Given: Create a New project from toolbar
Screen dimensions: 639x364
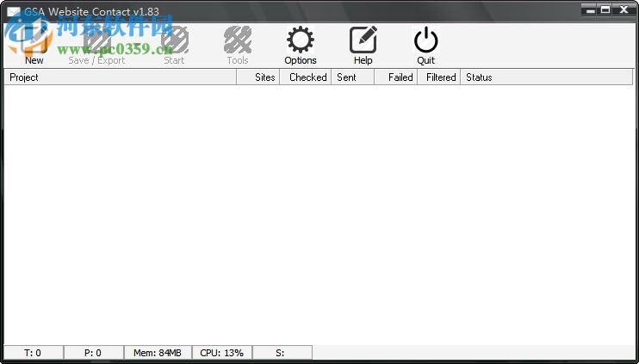Looking at the screenshot, I should [x=34, y=45].
